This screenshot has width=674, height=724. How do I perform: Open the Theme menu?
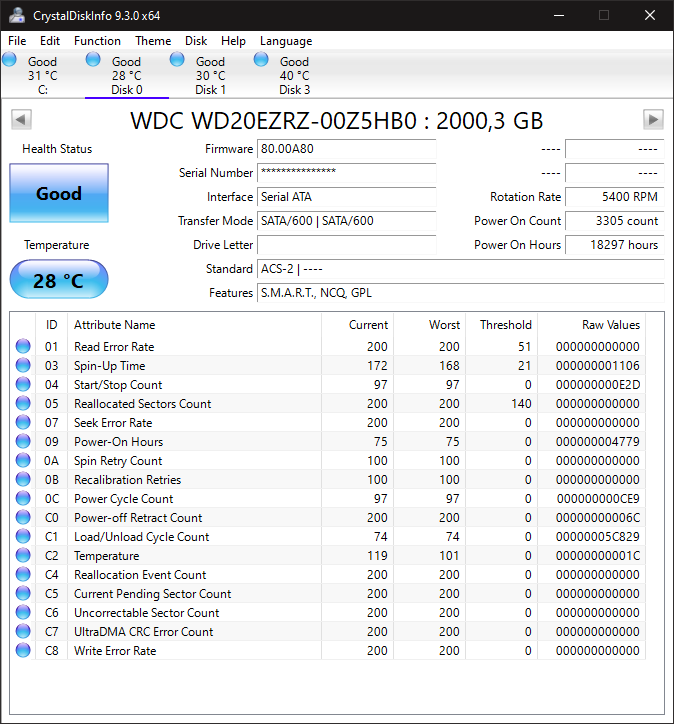click(x=153, y=41)
